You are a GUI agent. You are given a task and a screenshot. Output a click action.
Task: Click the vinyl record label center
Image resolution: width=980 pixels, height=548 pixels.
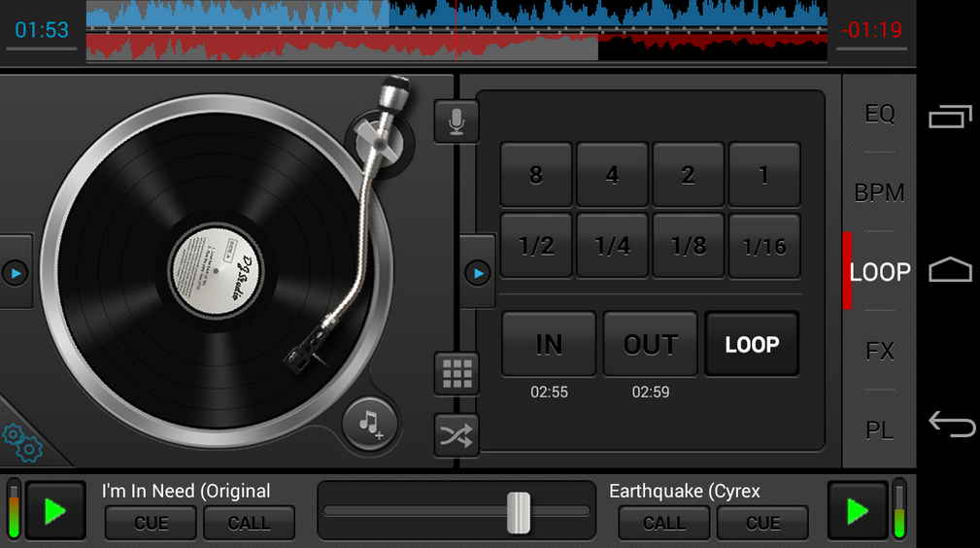(216, 271)
